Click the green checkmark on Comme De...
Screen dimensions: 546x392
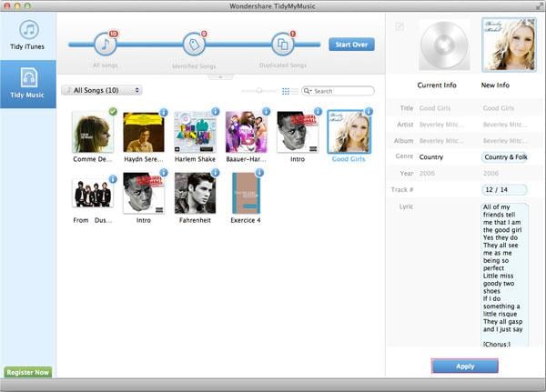pos(113,111)
